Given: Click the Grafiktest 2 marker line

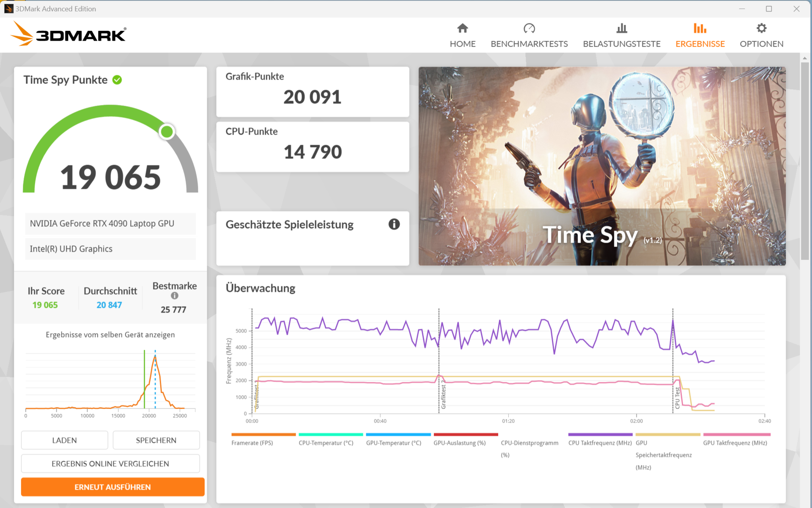Looking at the screenshot, I should point(439,361).
